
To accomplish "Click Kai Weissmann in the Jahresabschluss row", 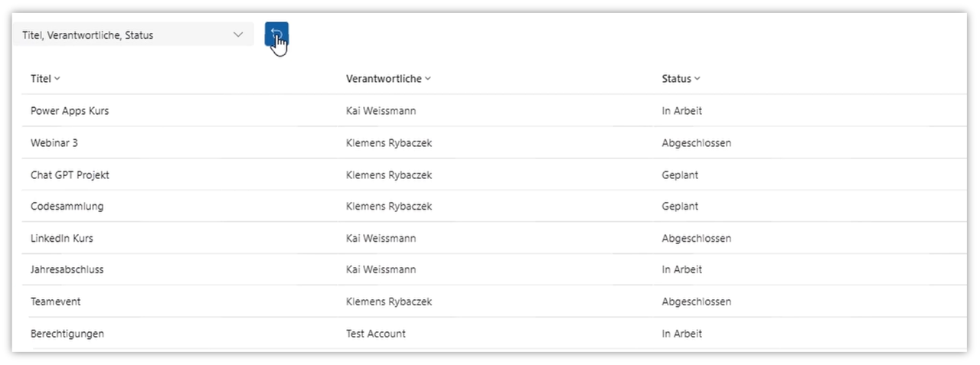I will (x=381, y=270).
